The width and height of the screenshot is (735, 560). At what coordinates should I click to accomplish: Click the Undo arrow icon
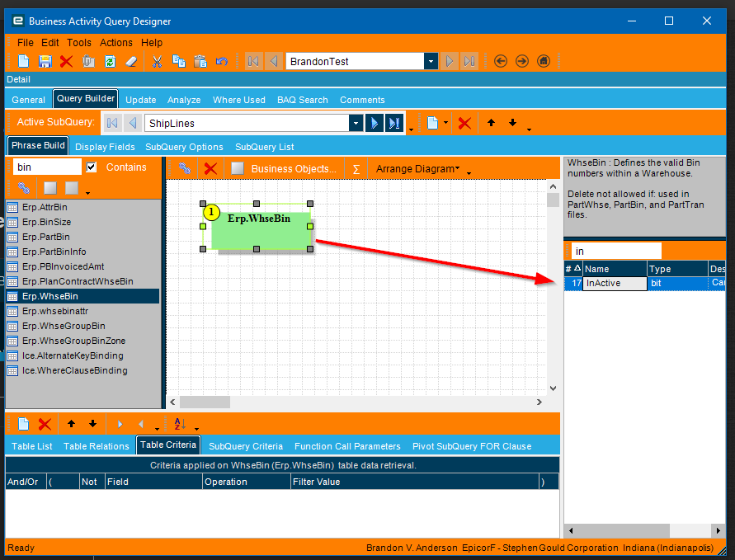222,61
